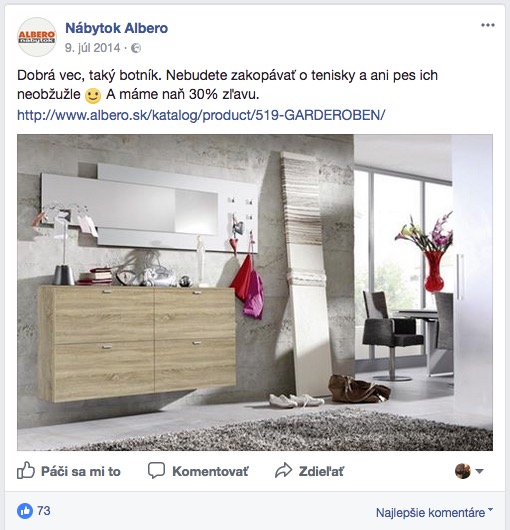Open the three-dot post options menu

488,25
